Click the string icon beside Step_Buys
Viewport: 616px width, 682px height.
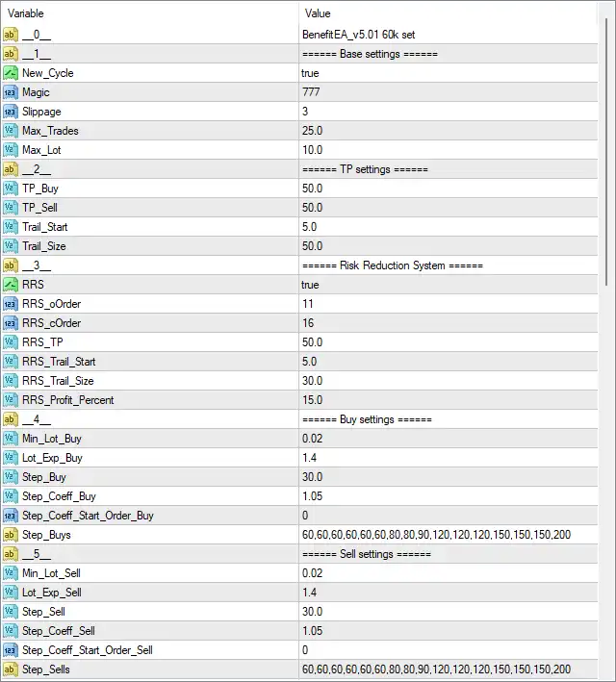(x=11, y=535)
